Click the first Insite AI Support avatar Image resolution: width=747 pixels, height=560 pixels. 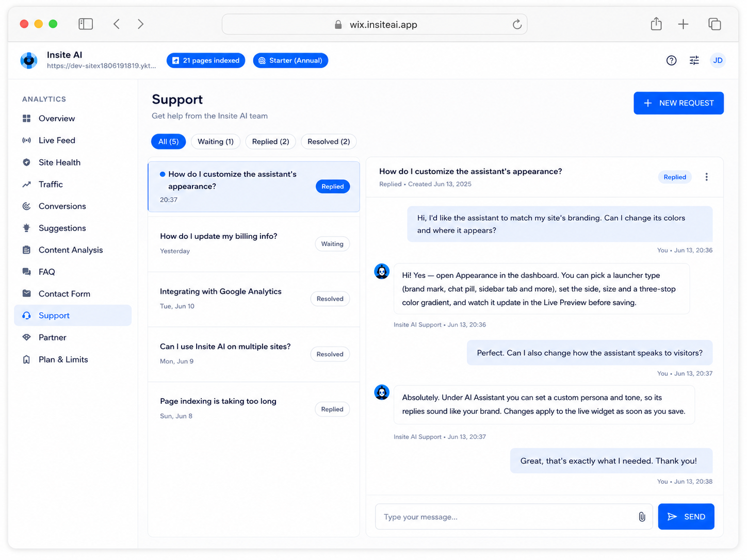[x=382, y=271]
